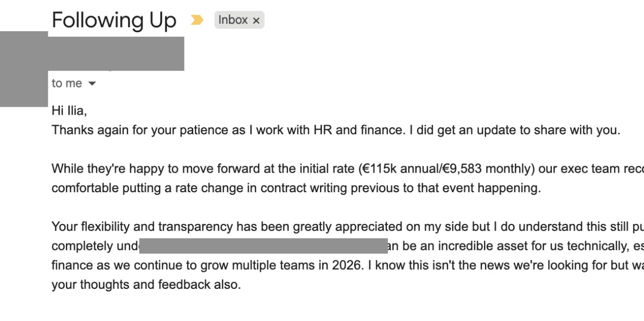
Task: Click the sentence starting "Thanks again for your patience"
Action: 336,130
